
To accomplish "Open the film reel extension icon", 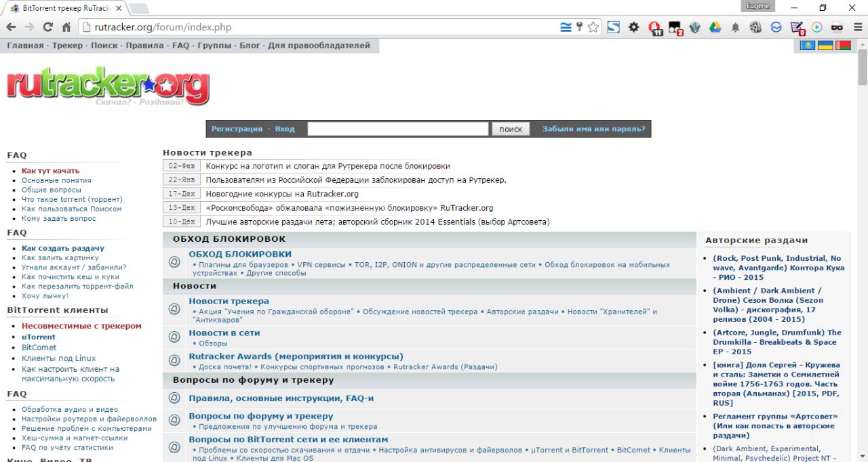I will pyautogui.click(x=755, y=27).
